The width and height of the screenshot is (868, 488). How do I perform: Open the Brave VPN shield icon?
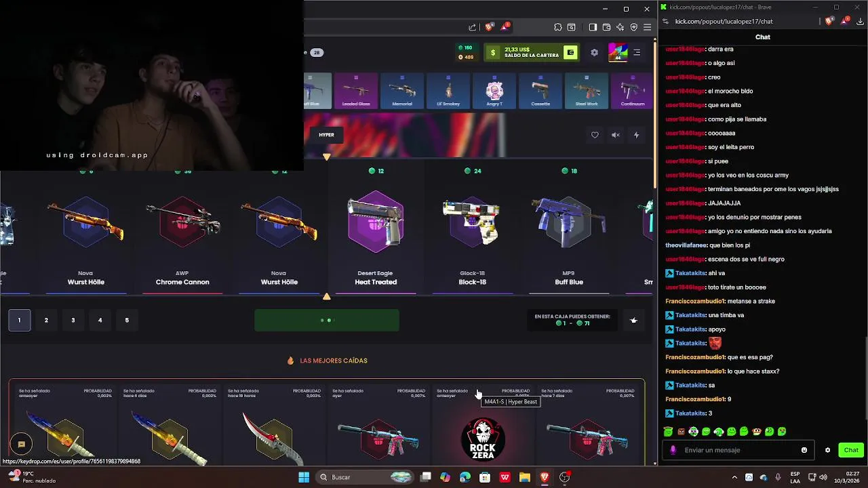click(633, 27)
